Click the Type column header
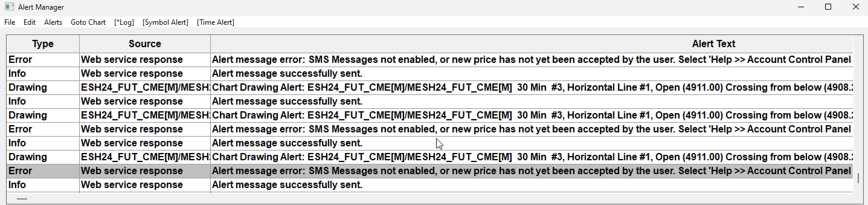868x205 pixels. [43, 44]
